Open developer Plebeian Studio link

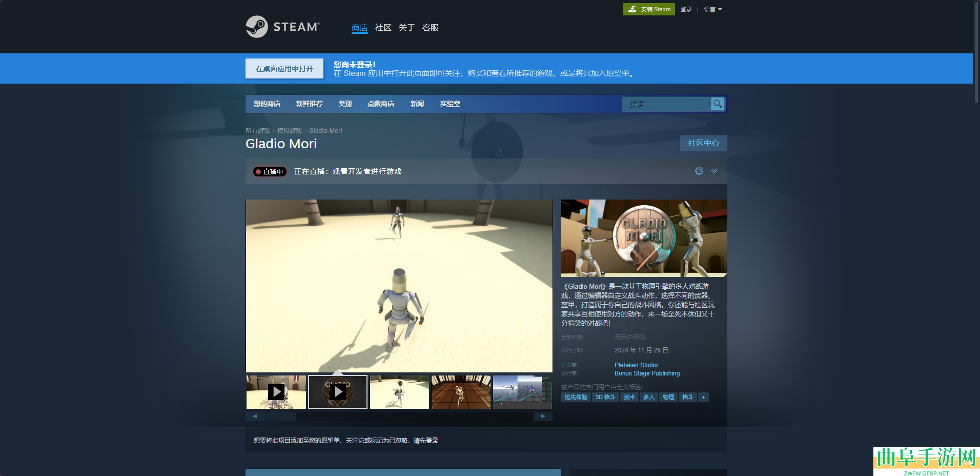636,365
